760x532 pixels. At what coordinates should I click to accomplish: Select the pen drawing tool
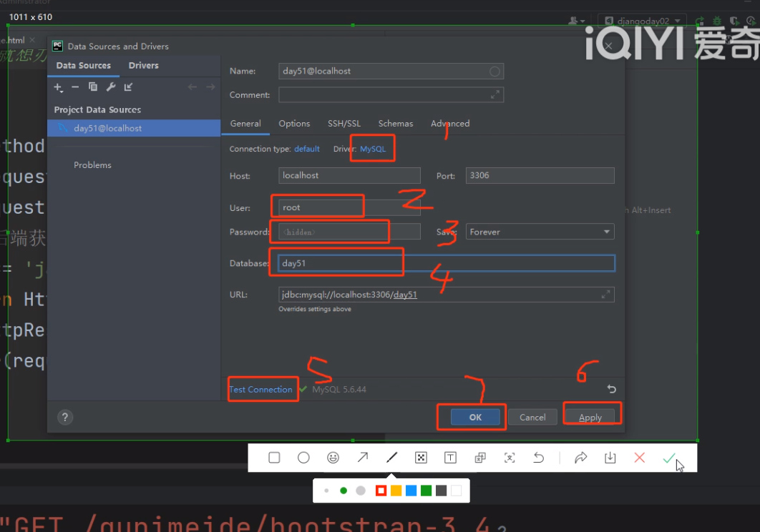pyautogui.click(x=391, y=458)
